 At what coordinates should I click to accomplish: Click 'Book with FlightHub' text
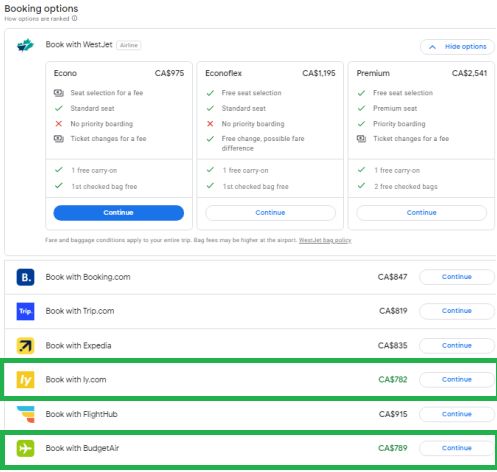[x=82, y=414]
